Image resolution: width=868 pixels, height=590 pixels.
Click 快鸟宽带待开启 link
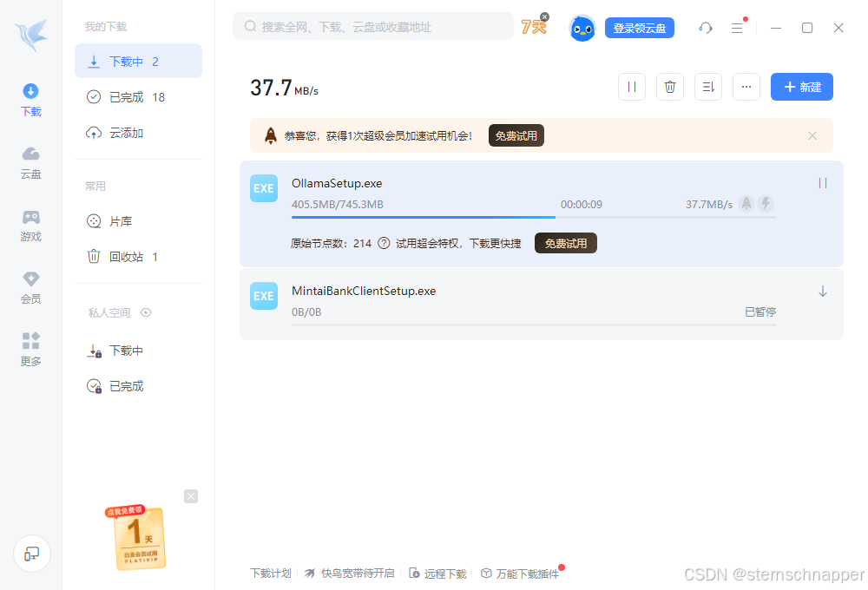(350, 574)
